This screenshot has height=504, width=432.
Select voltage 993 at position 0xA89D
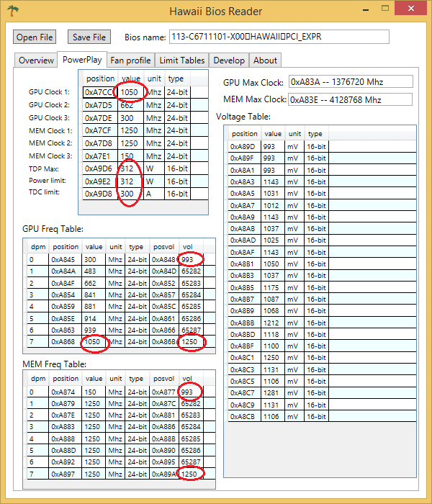tap(273, 147)
